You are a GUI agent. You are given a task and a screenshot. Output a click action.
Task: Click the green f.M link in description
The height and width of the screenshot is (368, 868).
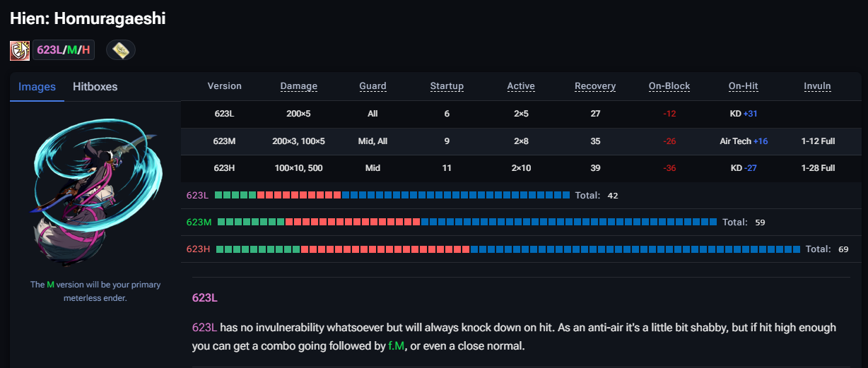point(397,346)
